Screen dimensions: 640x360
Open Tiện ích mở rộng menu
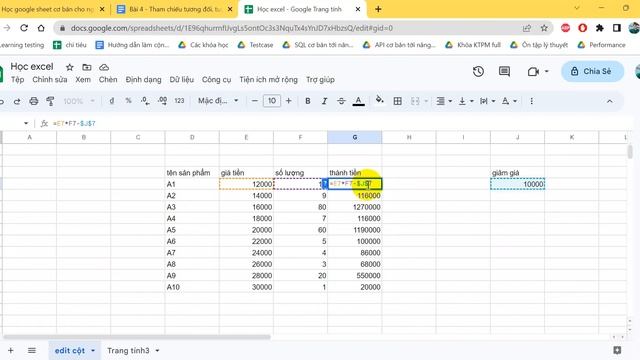(x=269, y=80)
